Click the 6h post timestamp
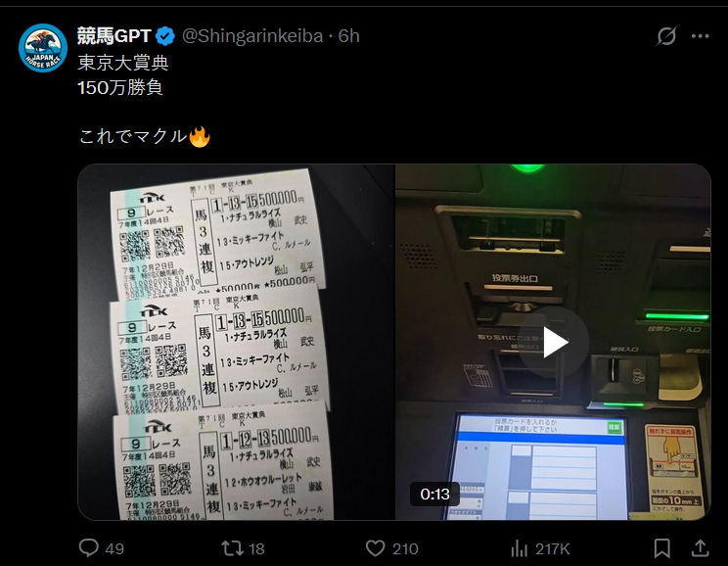 point(348,36)
